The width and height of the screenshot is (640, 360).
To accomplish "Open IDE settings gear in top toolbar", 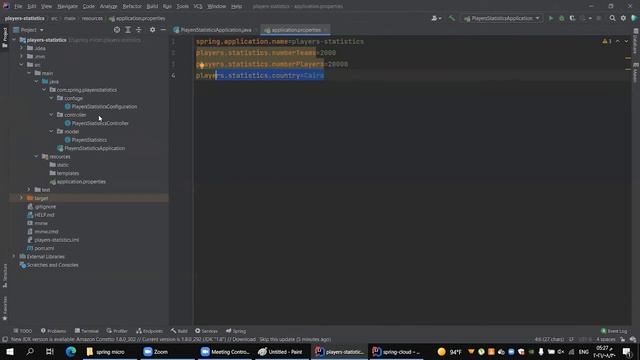I will coord(623,18).
